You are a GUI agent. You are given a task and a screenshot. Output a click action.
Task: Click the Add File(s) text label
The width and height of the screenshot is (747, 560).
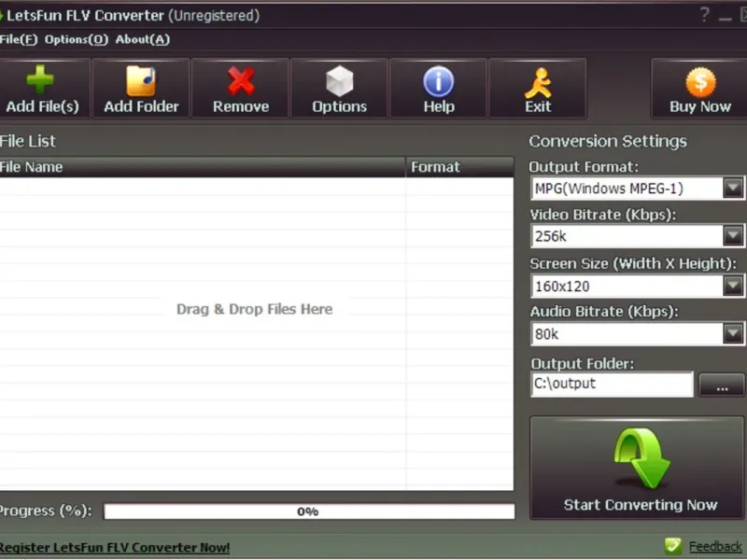pyautogui.click(x=42, y=106)
